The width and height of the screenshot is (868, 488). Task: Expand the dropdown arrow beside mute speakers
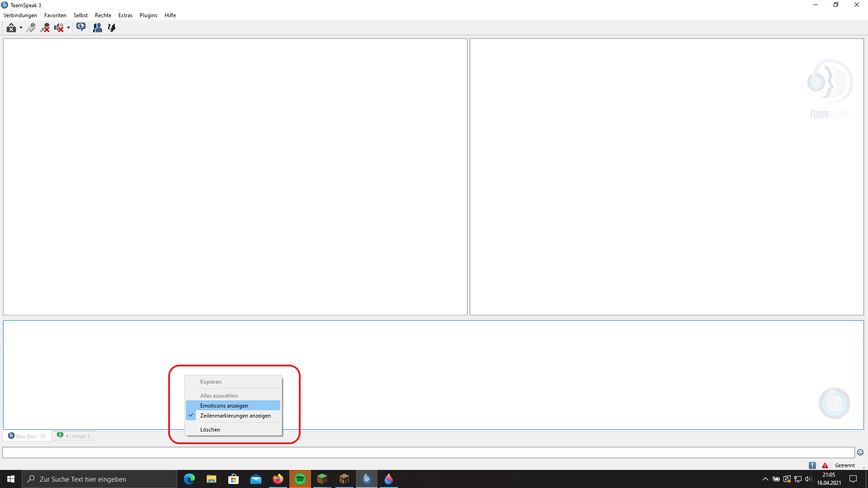[68, 28]
